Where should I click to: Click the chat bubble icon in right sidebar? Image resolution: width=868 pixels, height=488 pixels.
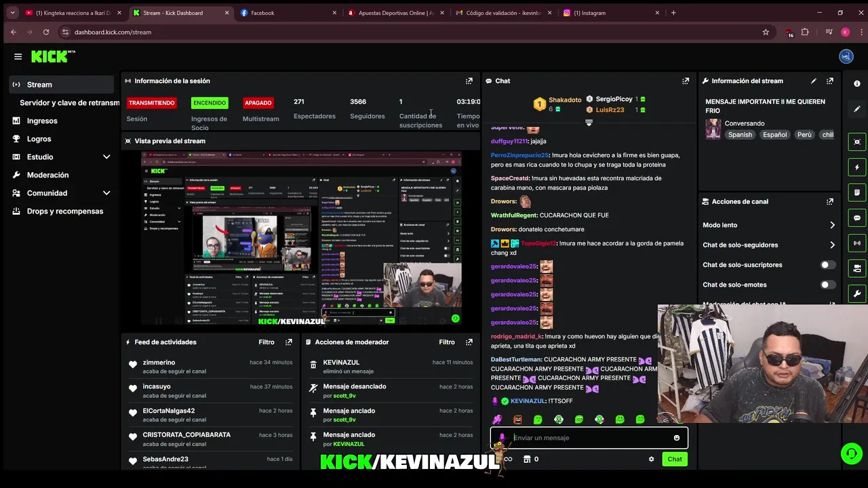[857, 218]
